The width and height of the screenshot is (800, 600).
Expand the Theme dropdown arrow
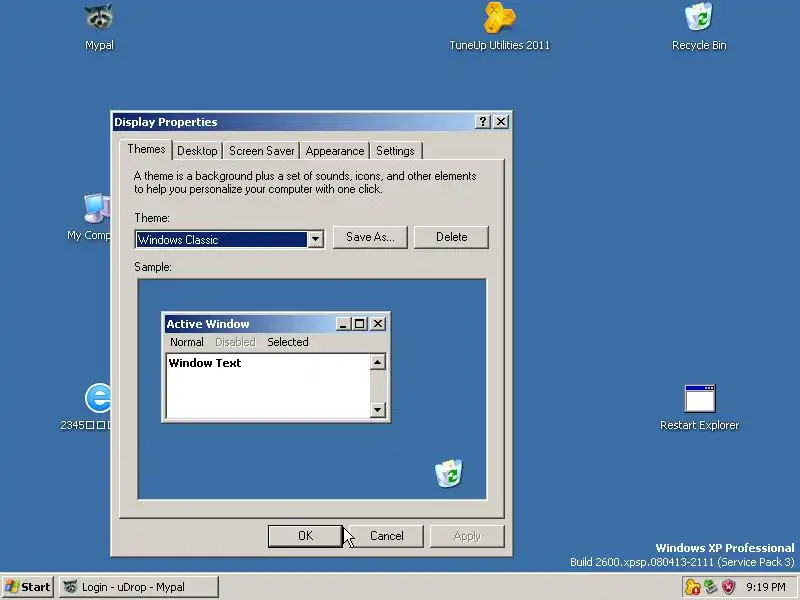(315, 239)
